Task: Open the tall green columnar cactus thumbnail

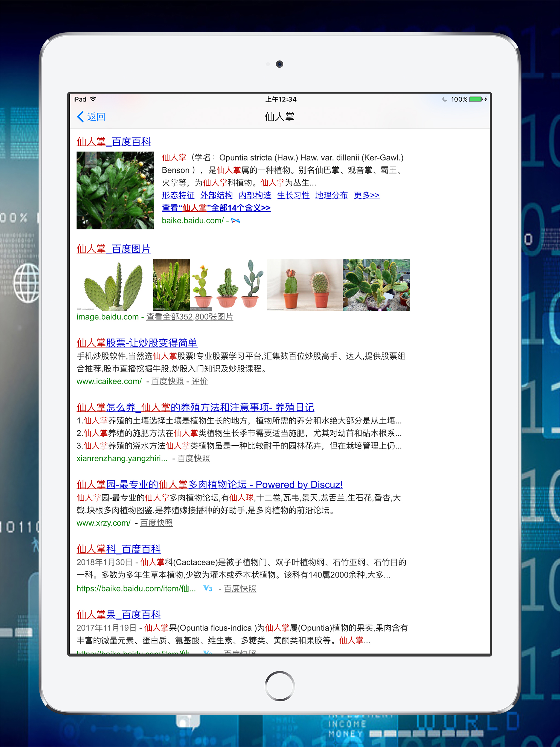Action: pyautogui.click(x=171, y=285)
